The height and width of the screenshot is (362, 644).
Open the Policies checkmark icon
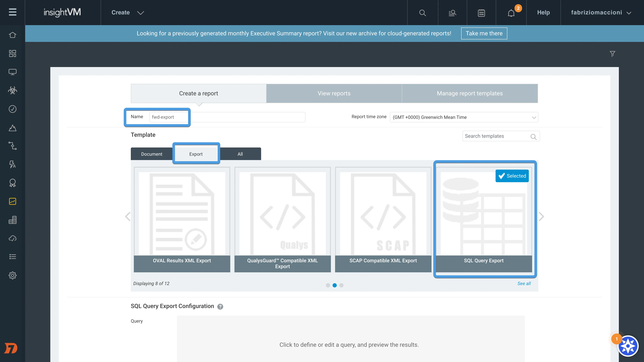13,109
